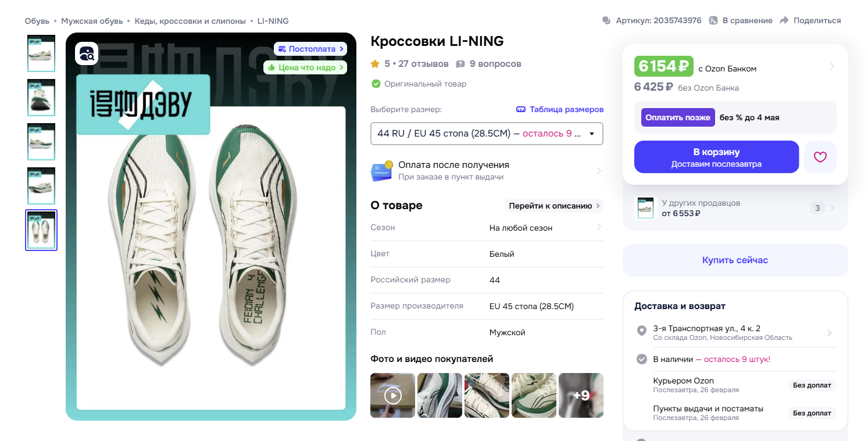Click the ruler icon next to 'Таблица размеров'
The height and width of the screenshot is (441, 868).
coord(520,109)
